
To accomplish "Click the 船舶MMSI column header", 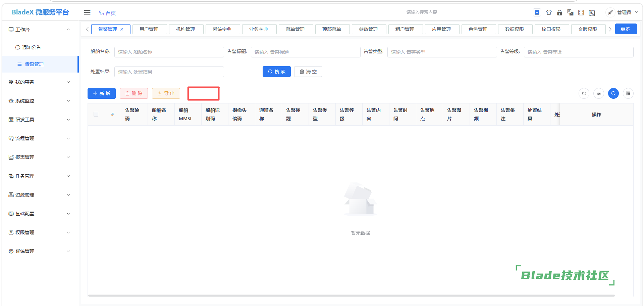I will (x=188, y=115).
